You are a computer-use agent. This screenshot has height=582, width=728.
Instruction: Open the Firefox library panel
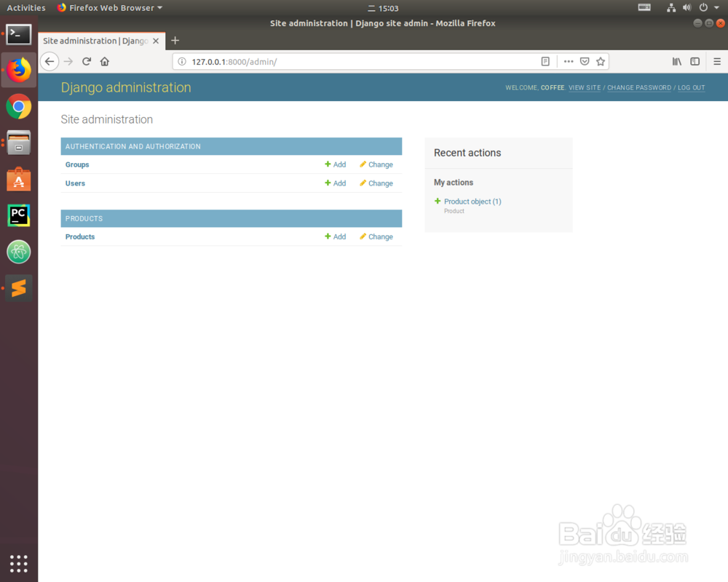(x=677, y=61)
